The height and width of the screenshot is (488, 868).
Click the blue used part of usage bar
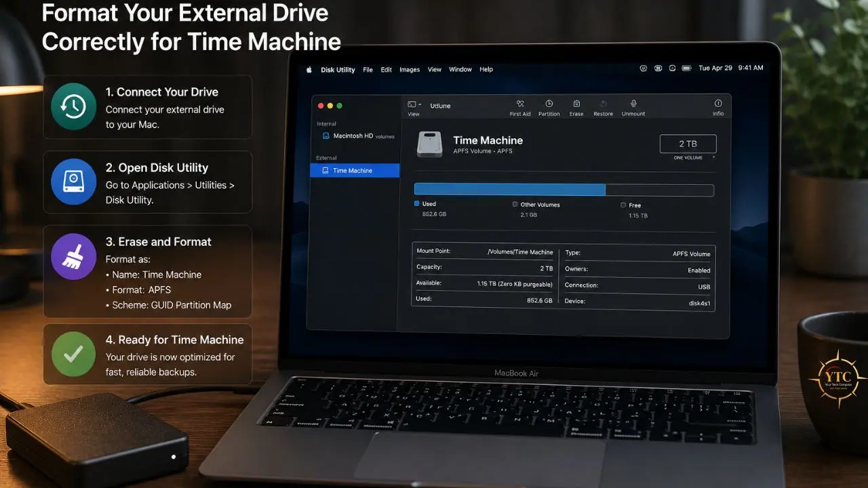coord(510,190)
